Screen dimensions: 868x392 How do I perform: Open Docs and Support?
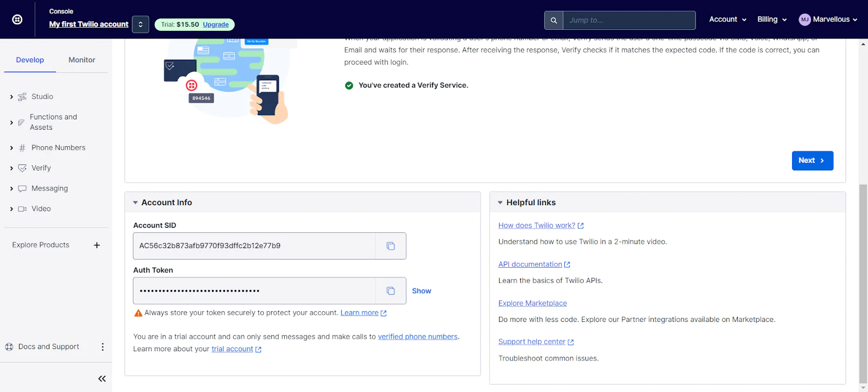click(49, 347)
